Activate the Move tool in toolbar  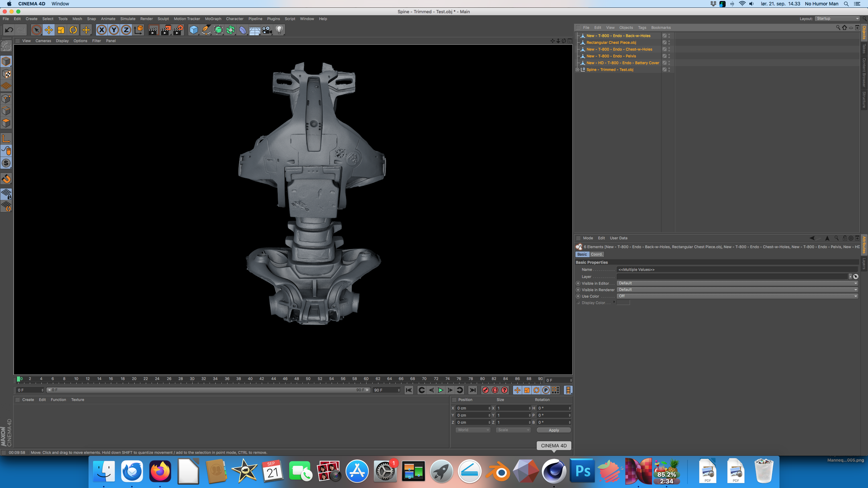49,30
